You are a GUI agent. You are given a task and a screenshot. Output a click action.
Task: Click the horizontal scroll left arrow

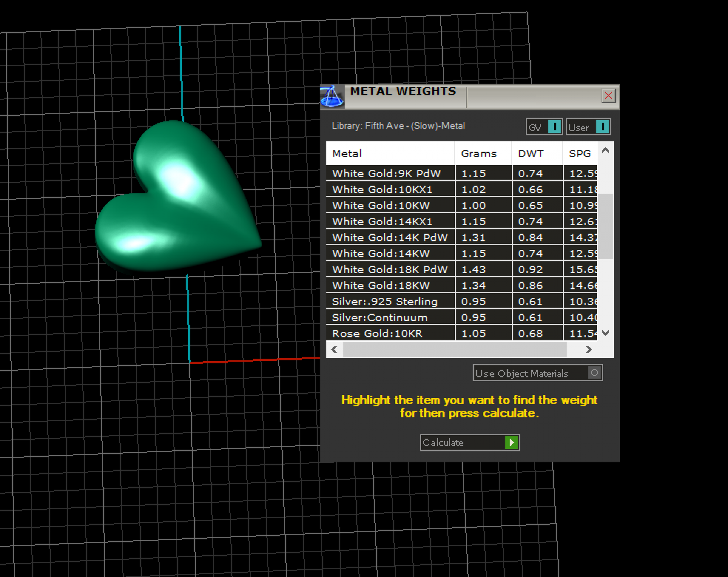(334, 349)
